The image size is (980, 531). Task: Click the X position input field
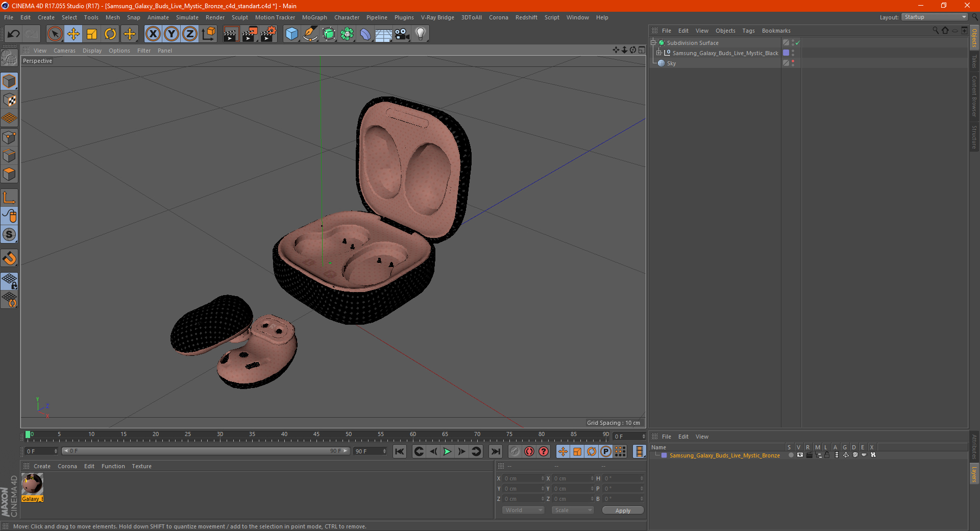[x=524, y=478]
